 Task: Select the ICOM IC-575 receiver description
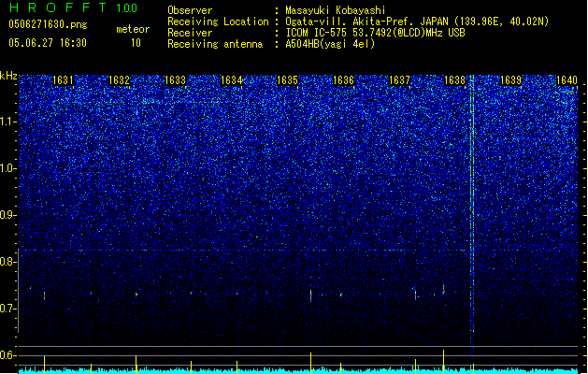[375, 33]
